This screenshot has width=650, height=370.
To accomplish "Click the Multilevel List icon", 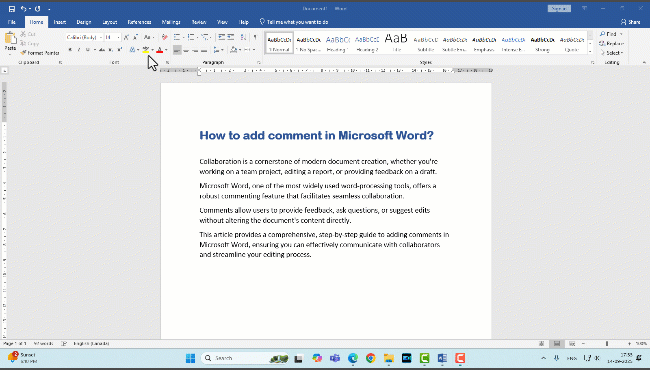I will (x=204, y=37).
